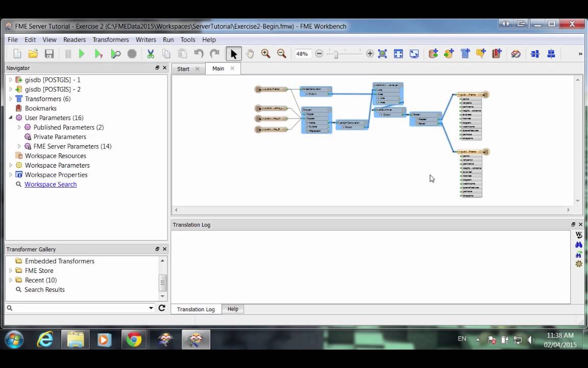Click the zoom level slider handle
The height and width of the screenshot is (368, 588).
[x=336, y=54]
